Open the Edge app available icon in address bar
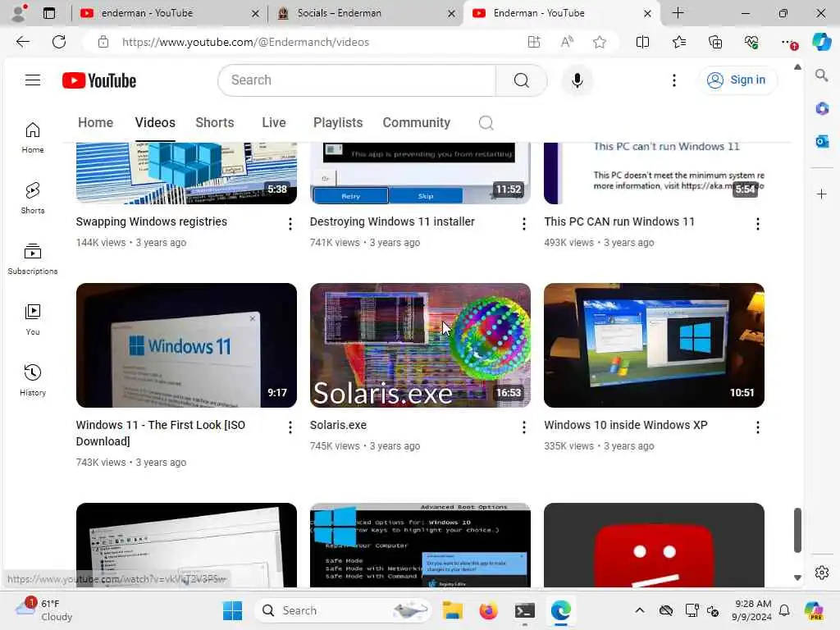 coord(533,42)
